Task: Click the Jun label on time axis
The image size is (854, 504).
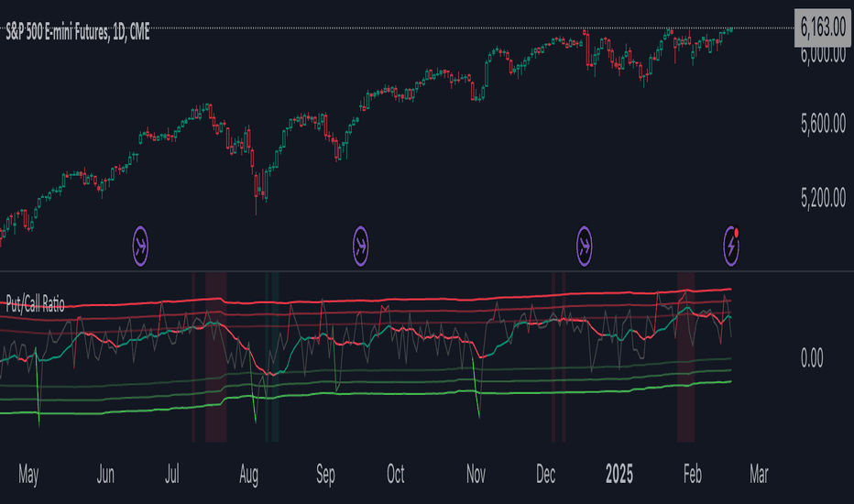Action: [x=105, y=475]
